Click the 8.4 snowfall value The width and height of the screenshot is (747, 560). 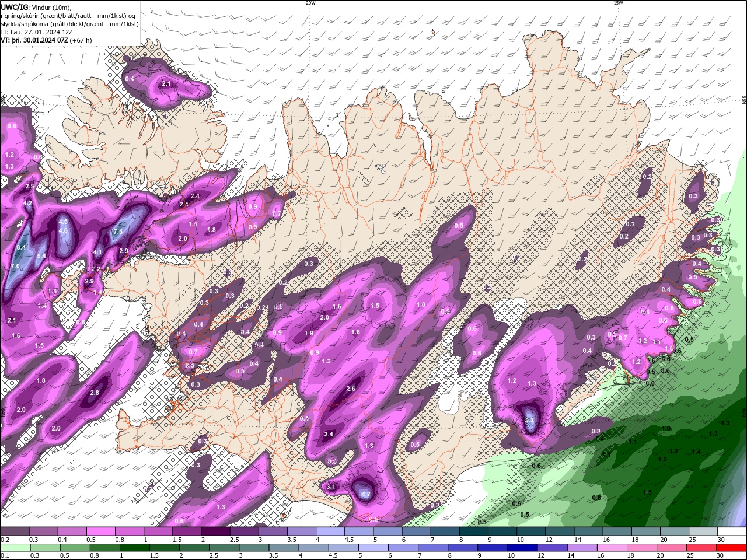pos(22,247)
